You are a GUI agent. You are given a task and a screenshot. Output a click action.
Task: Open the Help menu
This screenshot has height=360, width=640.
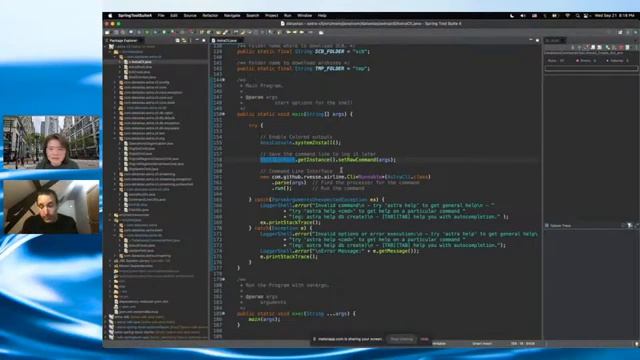click(322, 16)
